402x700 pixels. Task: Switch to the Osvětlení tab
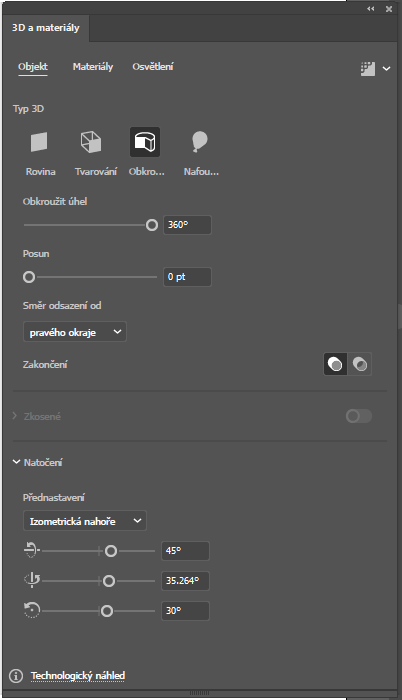(x=153, y=67)
